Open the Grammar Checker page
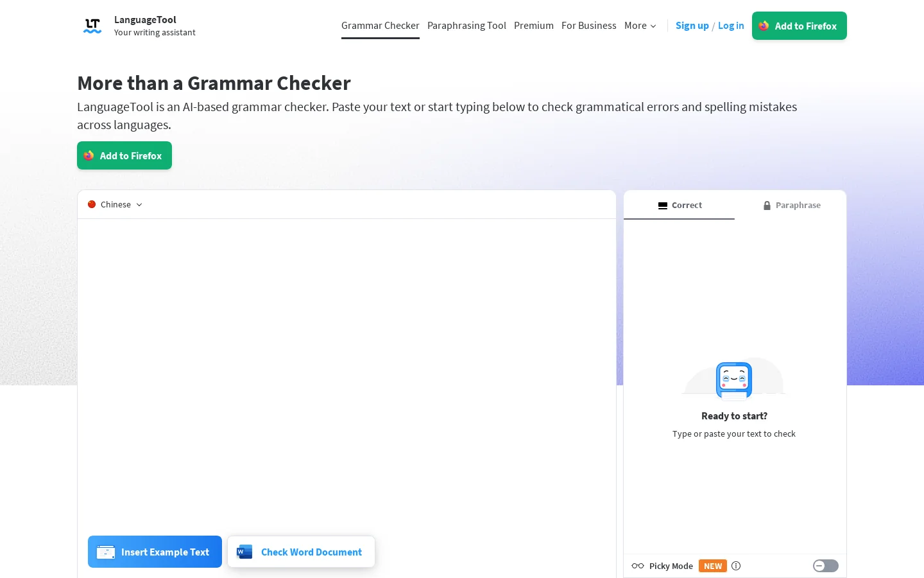The width and height of the screenshot is (924, 578). [381, 26]
